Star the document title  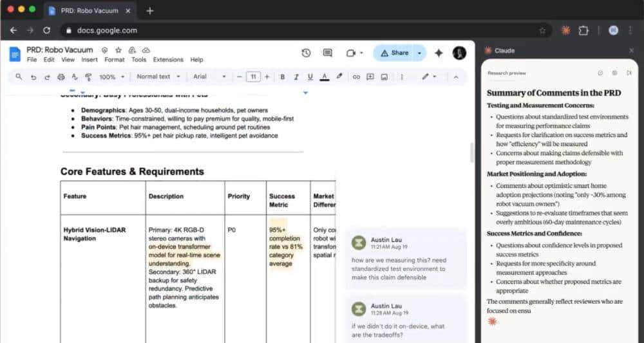tap(118, 50)
